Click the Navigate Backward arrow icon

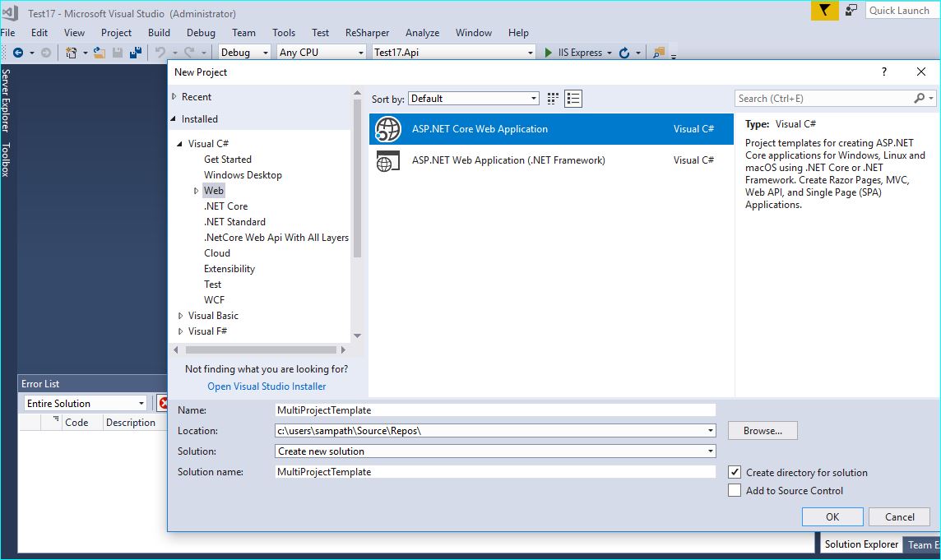click(19, 52)
